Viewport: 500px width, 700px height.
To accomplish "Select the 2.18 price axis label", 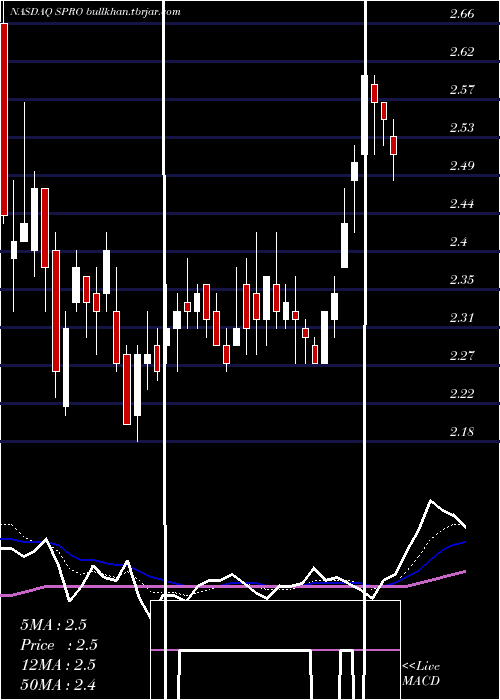I will (x=462, y=432).
